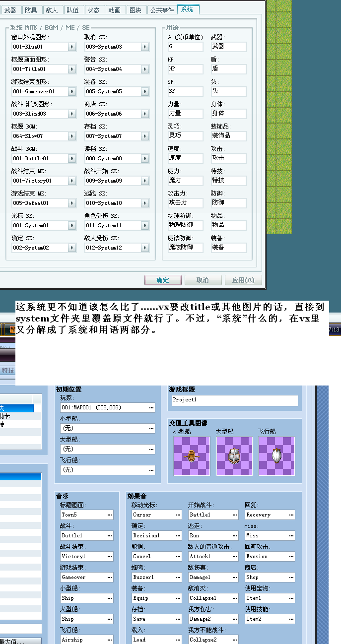Open picker for shop SE 006-System06
The width and height of the screenshot is (341, 644).
(145, 114)
